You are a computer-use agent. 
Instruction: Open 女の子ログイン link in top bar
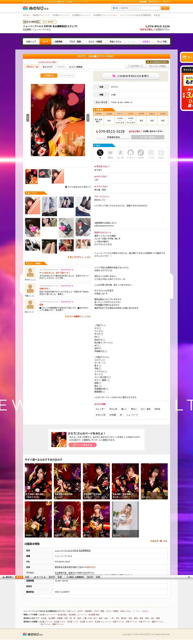(x=155, y=2)
